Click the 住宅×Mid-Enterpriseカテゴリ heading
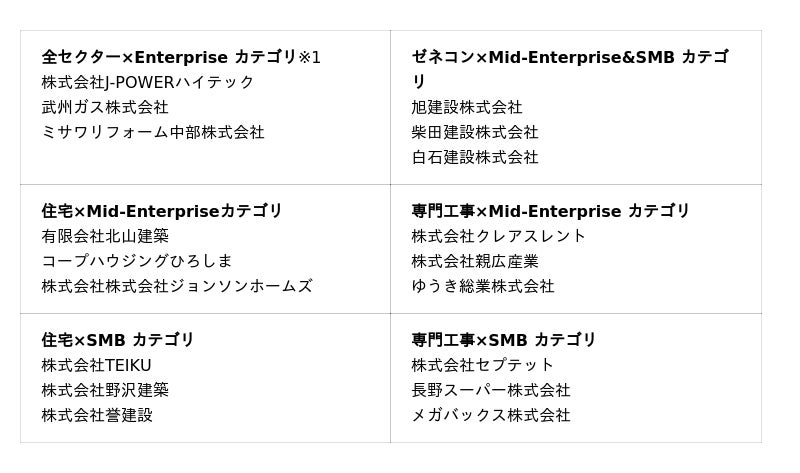Screen dimensions: 800x473 pos(162,211)
